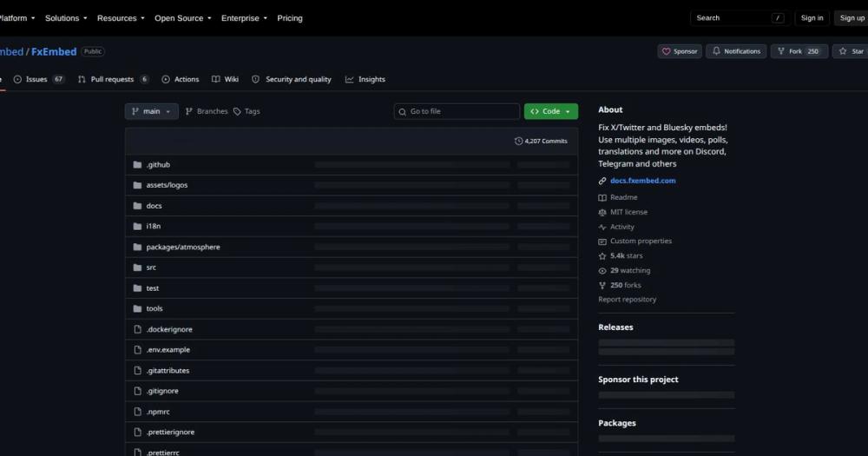868x456 pixels.
Task: Click the Report repository link
Action: [628, 299]
